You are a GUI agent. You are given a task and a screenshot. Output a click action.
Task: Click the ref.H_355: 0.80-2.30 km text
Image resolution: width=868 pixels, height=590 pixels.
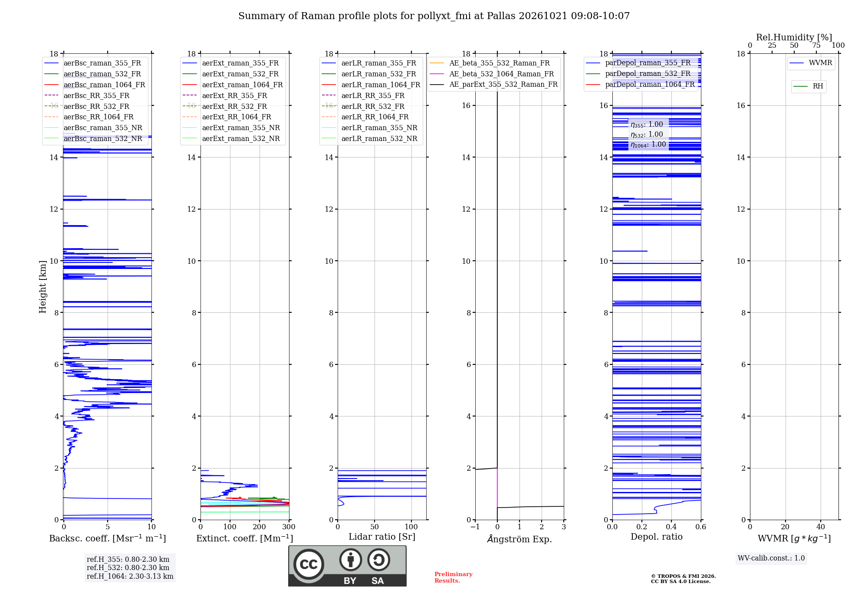click(x=128, y=560)
